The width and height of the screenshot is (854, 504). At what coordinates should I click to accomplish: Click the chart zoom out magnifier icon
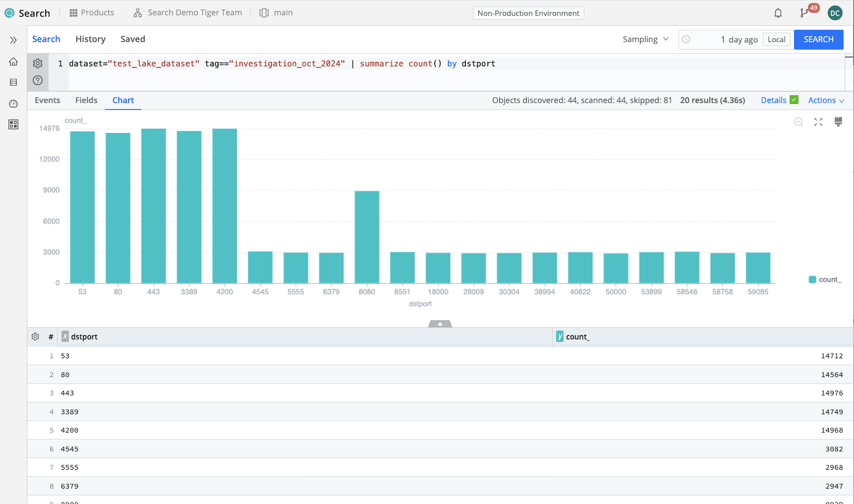click(798, 122)
